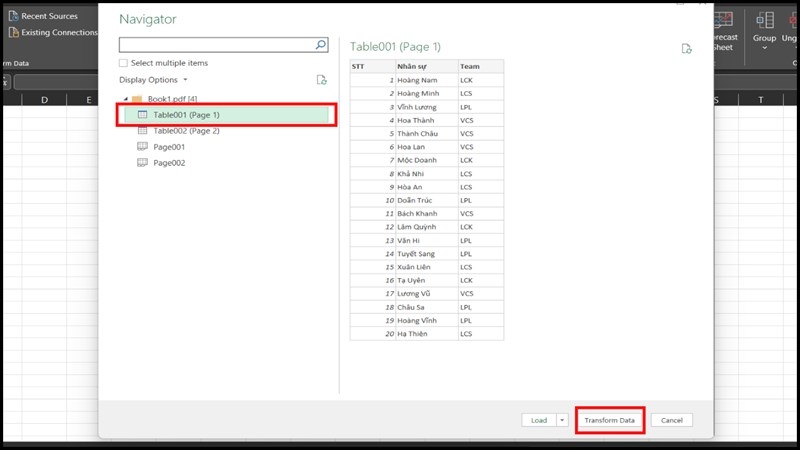Click the search magnifier icon in Navigator

click(321, 45)
